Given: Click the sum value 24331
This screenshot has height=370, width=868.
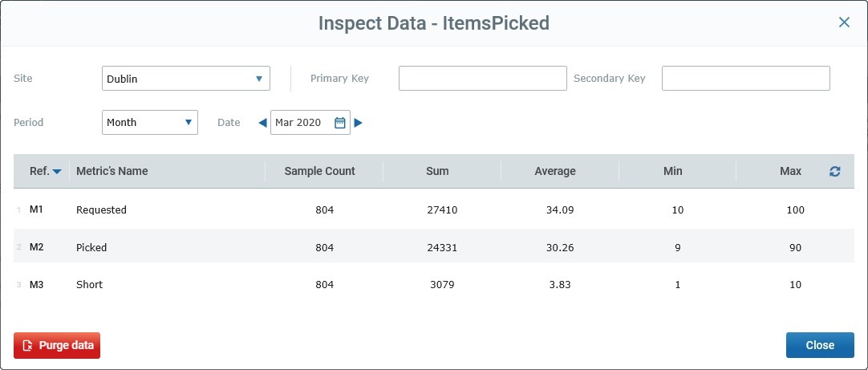Looking at the screenshot, I should click(x=442, y=247).
